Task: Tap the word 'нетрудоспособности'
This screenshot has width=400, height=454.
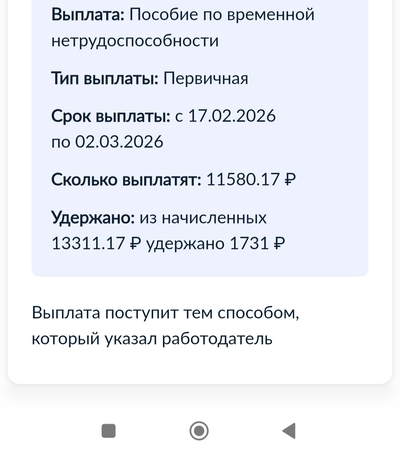Action: click(135, 41)
